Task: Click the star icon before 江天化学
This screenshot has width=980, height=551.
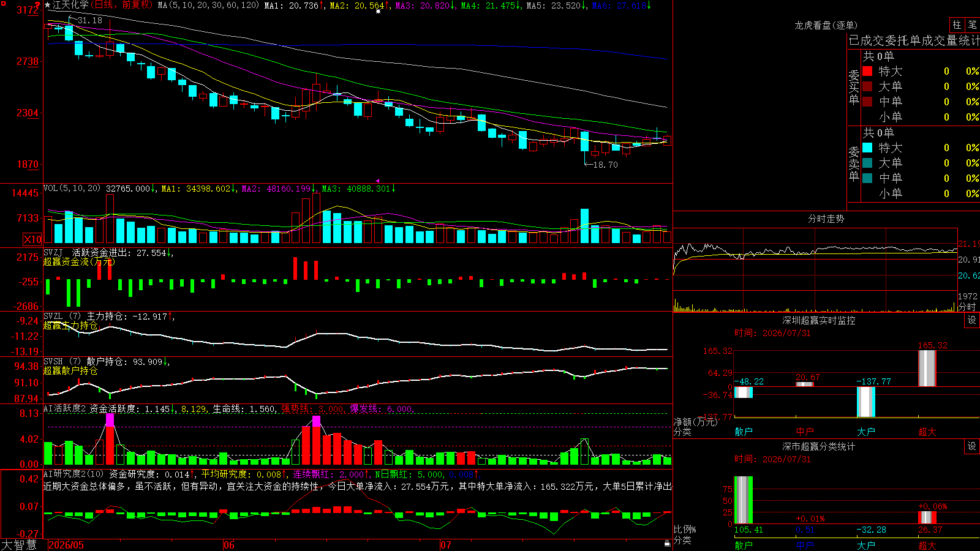Action: point(48,5)
